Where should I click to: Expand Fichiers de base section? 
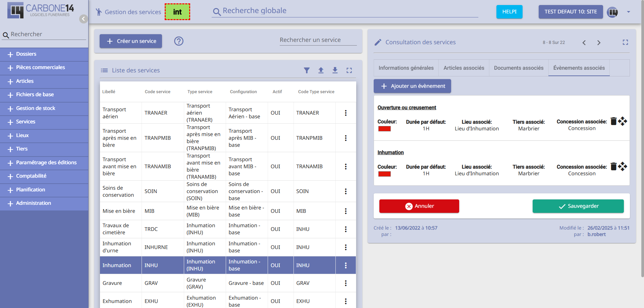pyautogui.click(x=44, y=95)
